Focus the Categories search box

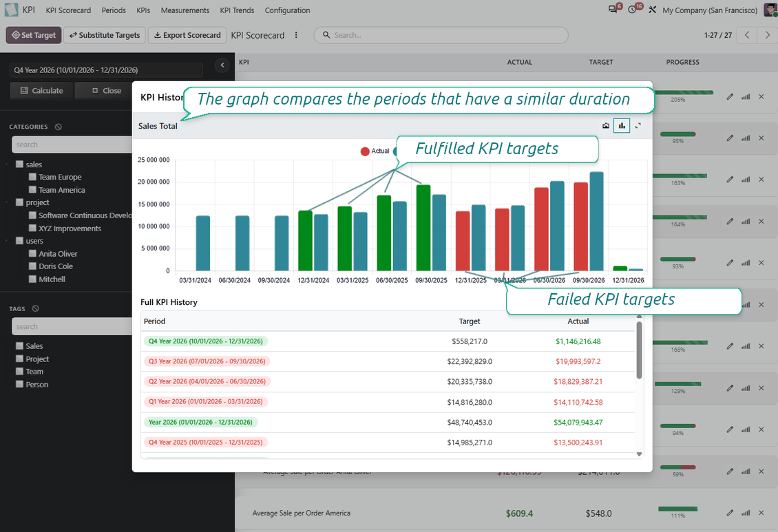[x=72, y=145]
